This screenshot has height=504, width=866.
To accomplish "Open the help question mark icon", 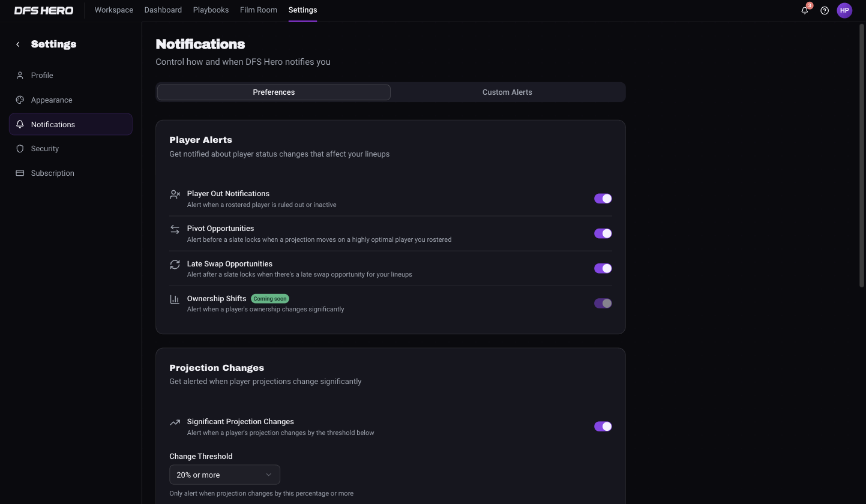I will coord(825,10).
